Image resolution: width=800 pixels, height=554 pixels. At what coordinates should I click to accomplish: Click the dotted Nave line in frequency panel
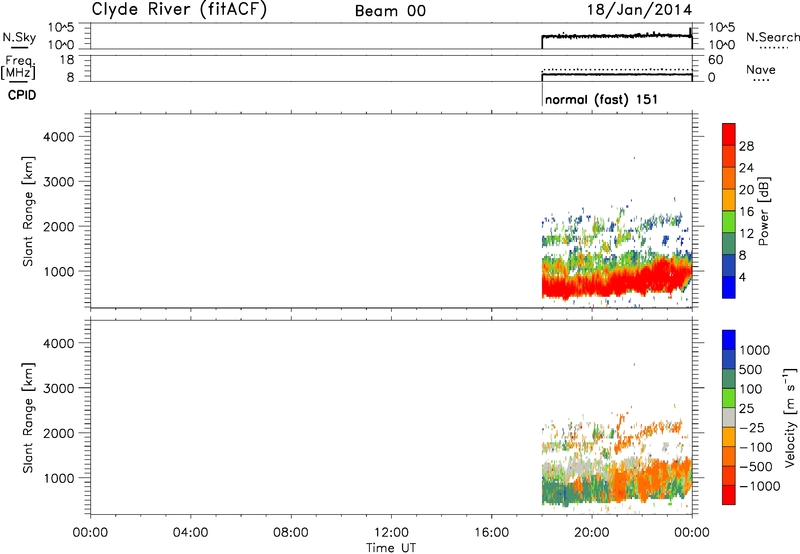tap(616, 69)
